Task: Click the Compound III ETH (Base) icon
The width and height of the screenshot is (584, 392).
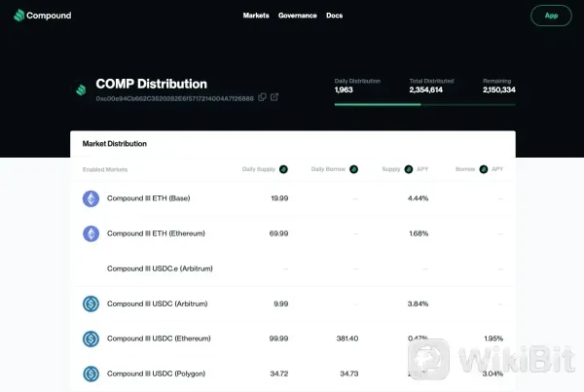Action: point(91,198)
